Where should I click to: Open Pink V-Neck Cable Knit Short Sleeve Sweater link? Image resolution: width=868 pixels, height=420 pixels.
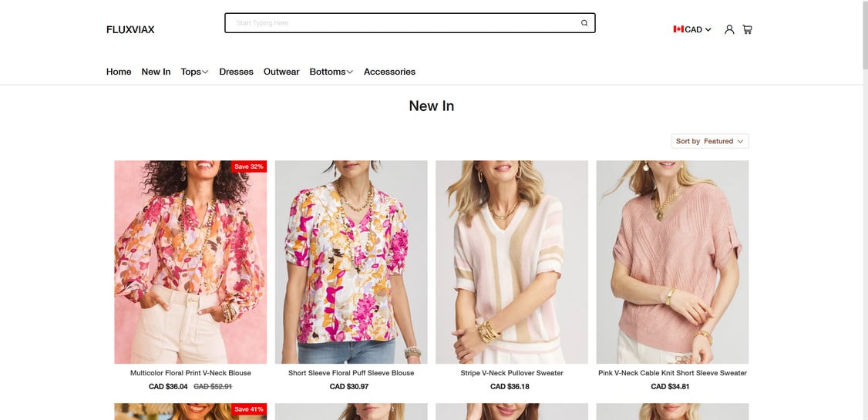click(672, 373)
